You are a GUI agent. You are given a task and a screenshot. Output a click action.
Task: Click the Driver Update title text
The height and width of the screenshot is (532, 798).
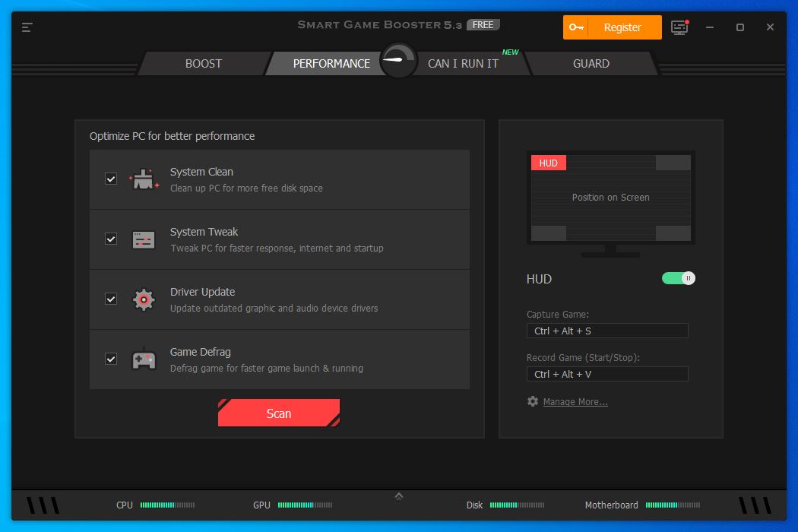(x=203, y=292)
